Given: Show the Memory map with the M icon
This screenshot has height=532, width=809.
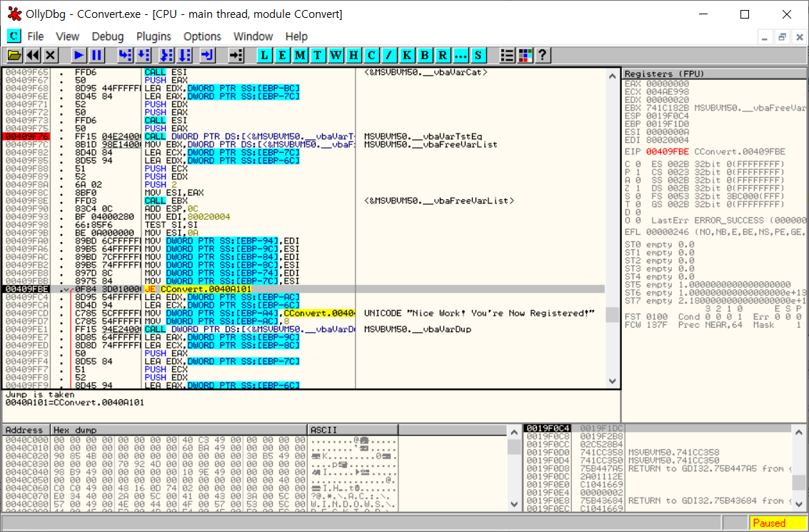Looking at the screenshot, I should click(x=301, y=55).
